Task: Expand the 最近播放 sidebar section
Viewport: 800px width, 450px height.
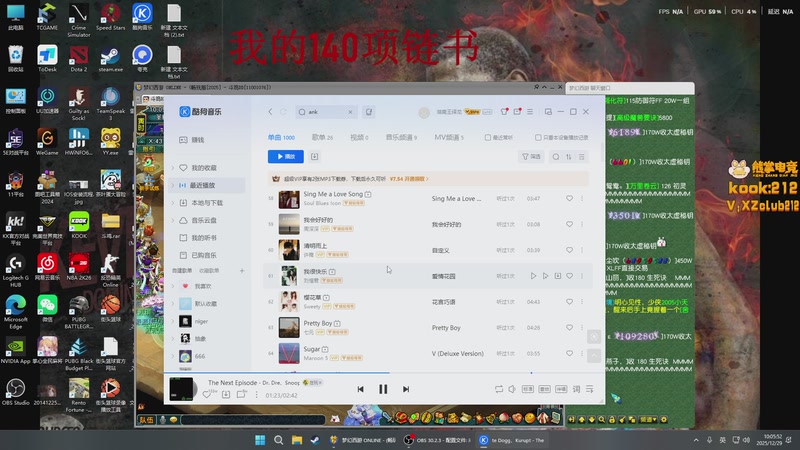Action: pos(173,185)
